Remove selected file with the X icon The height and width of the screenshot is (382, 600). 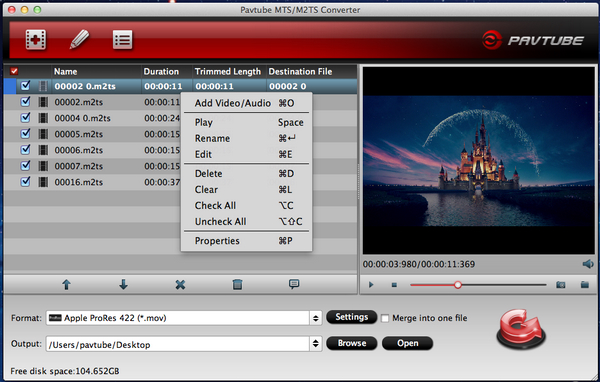[x=180, y=284]
